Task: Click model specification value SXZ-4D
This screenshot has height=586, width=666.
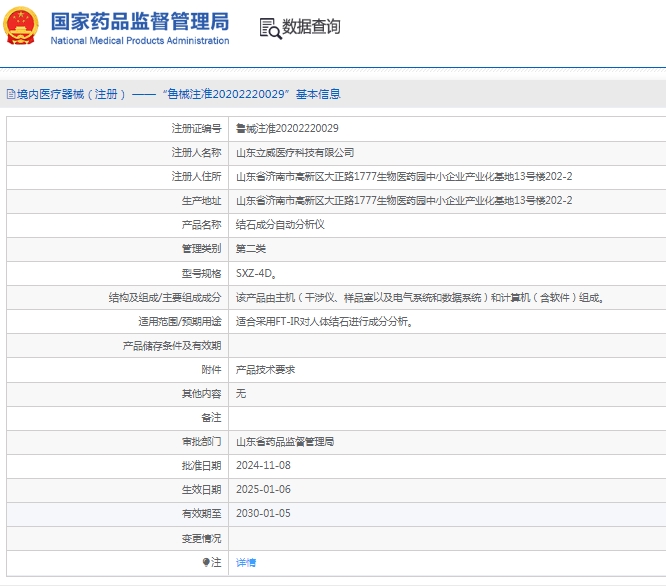Action: coord(256,273)
